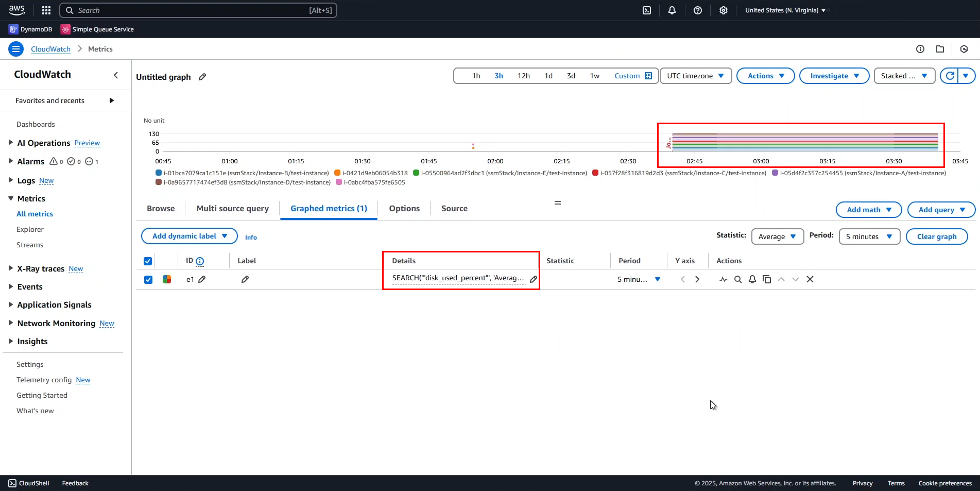Duplicate metric e1 with the copy icon
This screenshot has height=491, width=980.
(x=767, y=279)
